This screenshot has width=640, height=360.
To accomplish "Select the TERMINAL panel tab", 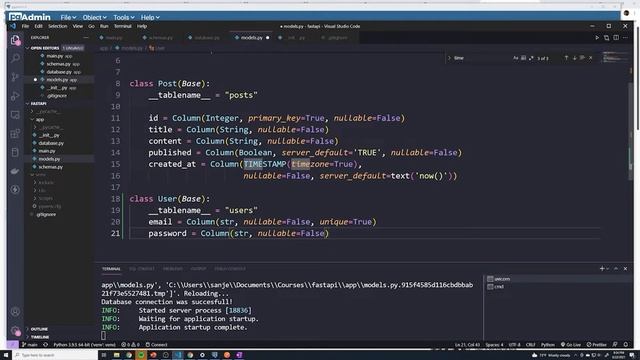I will (111, 269).
